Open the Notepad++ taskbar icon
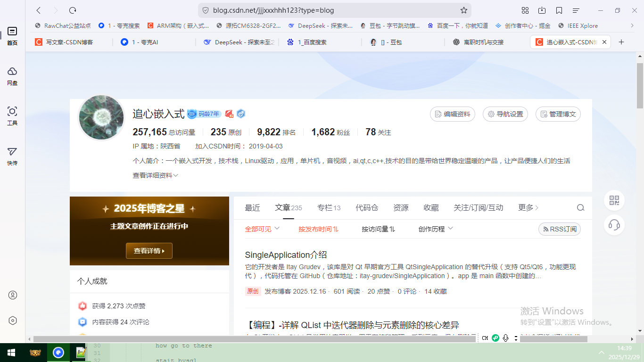 [x=81, y=353]
